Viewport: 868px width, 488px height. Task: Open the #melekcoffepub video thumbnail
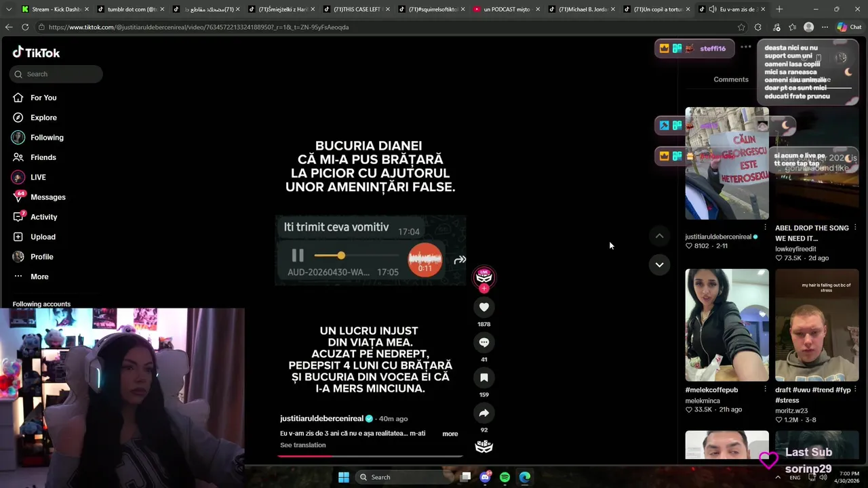(x=727, y=325)
